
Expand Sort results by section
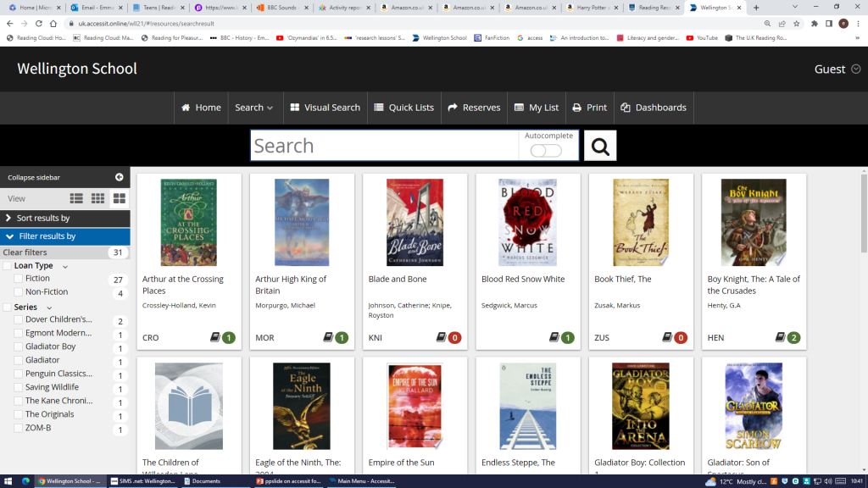[x=64, y=218]
